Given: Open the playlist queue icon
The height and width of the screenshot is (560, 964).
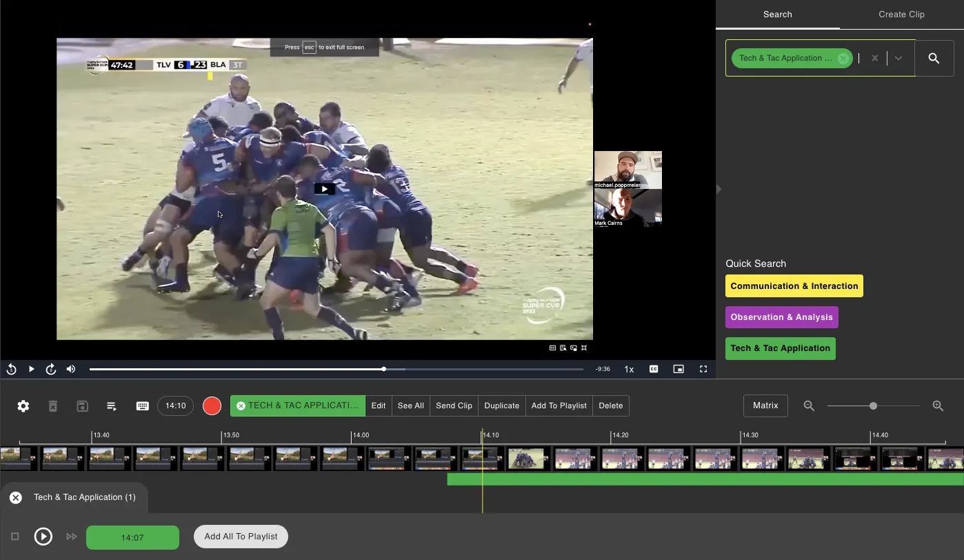Looking at the screenshot, I should [112, 406].
